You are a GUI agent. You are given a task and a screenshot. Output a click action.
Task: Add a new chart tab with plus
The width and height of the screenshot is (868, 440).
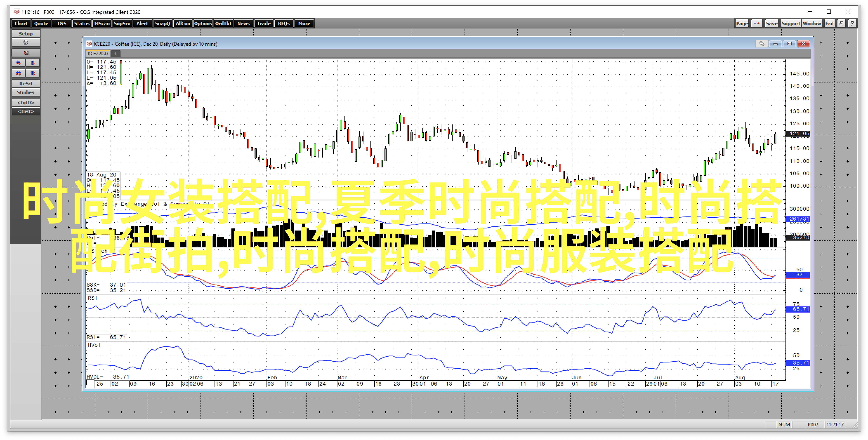[x=116, y=54]
